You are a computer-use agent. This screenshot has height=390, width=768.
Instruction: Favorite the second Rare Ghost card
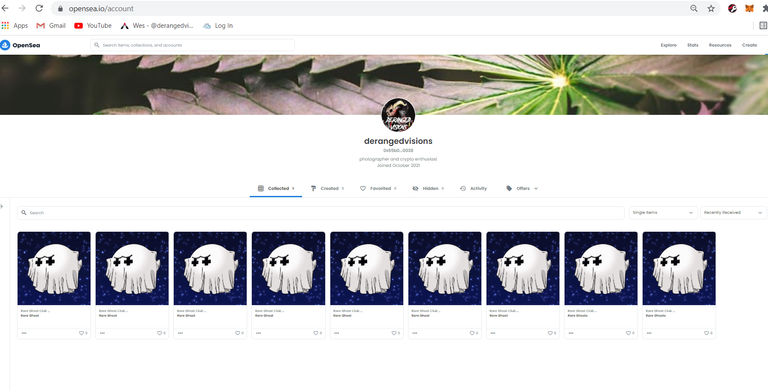(160, 333)
